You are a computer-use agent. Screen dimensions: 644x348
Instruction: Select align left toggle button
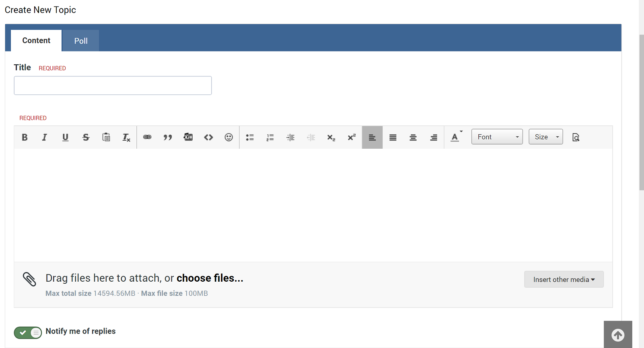point(372,137)
